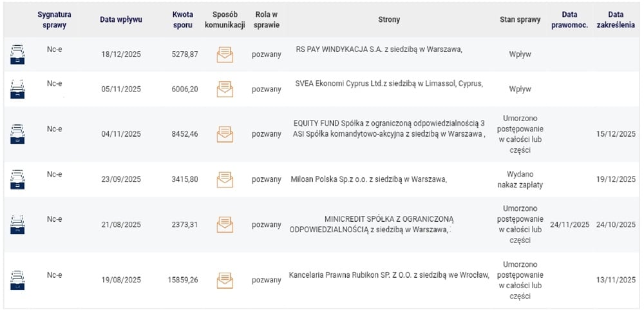
Task: Open case file icon for MINICREDIT row
Action: click(x=17, y=224)
